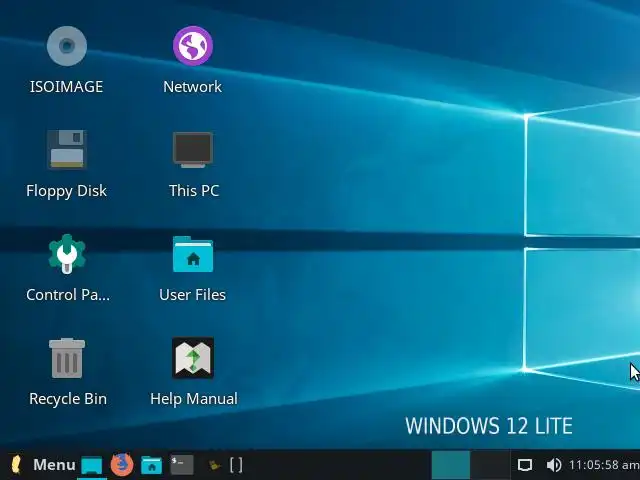
Task: Open the volume speaker tray icon
Action: (x=554, y=465)
